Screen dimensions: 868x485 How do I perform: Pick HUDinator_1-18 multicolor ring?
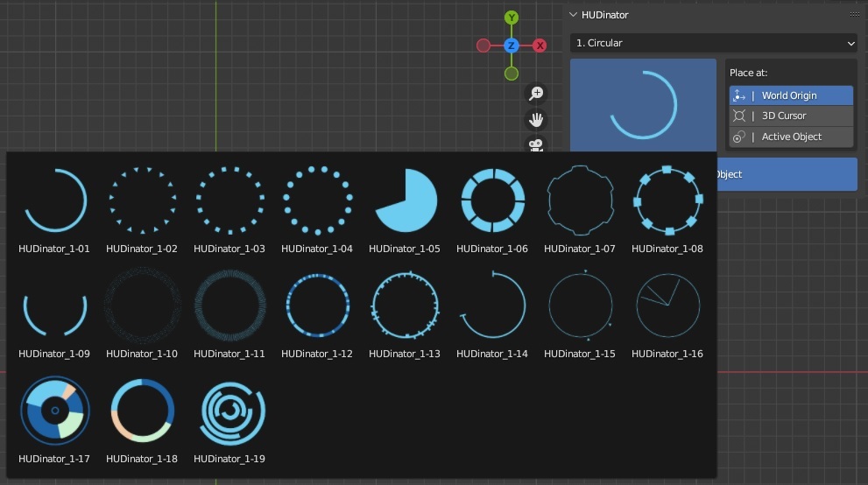point(142,411)
